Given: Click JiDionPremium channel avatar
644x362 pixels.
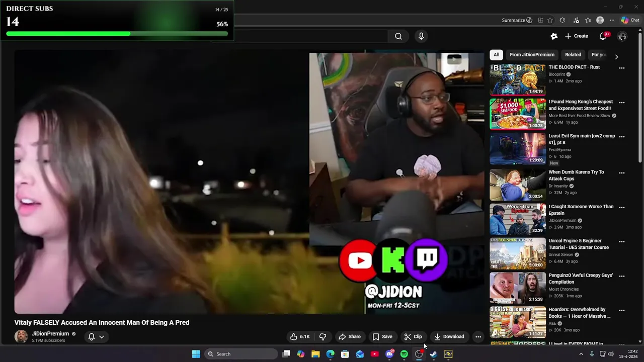Looking at the screenshot, I should pos(21,337).
